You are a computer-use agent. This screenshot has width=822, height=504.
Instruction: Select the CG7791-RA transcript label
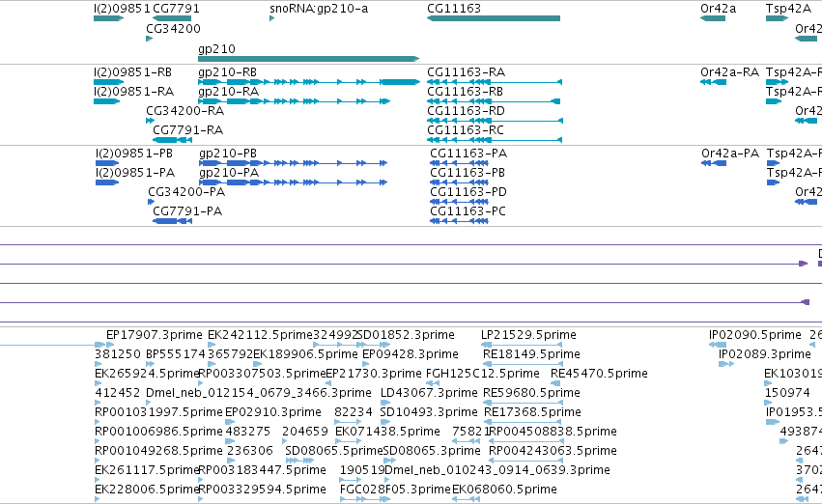click(187, 130)
